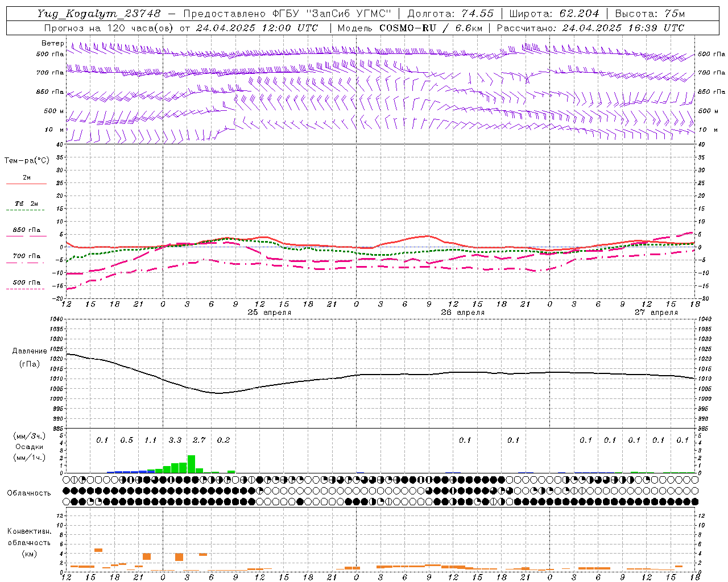Click the Давление pressure panel label

[x=30, y=351]
